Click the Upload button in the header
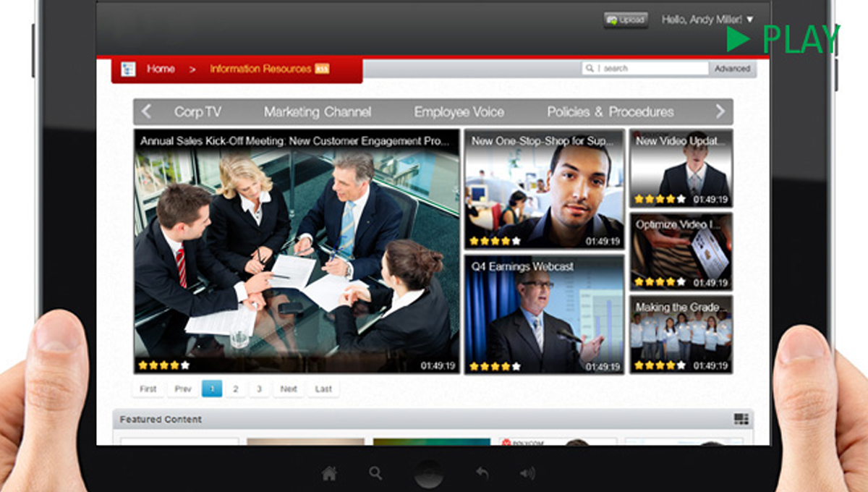This screenshot has height=492, width=868. point(626,20)
